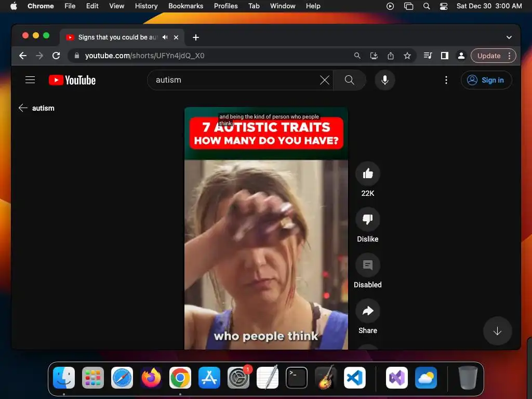Open the Profiles menu
Screen dimensions: 532x399
click(225, 6)
